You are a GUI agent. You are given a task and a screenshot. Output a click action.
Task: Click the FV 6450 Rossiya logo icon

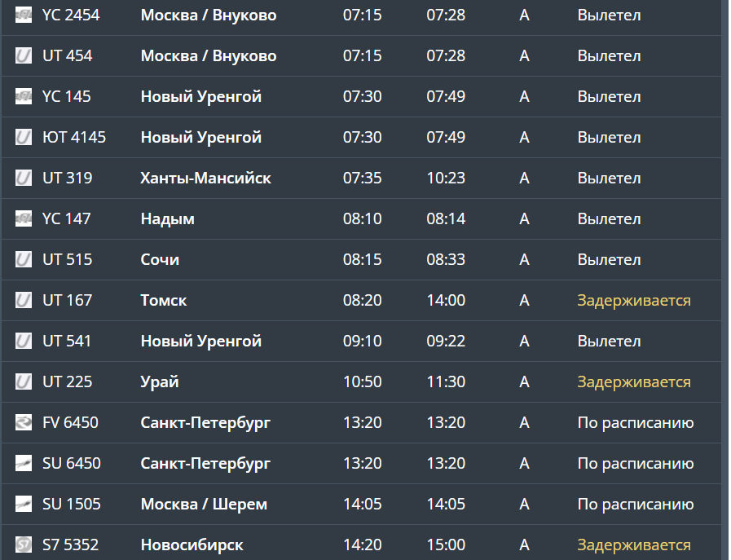pyautogui.click(x=24, y=422)
